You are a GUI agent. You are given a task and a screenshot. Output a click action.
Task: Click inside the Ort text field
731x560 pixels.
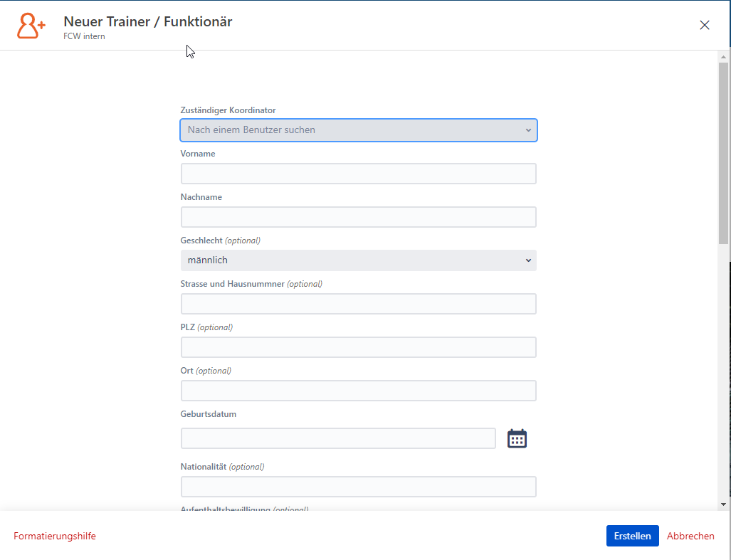pos(359,391)
